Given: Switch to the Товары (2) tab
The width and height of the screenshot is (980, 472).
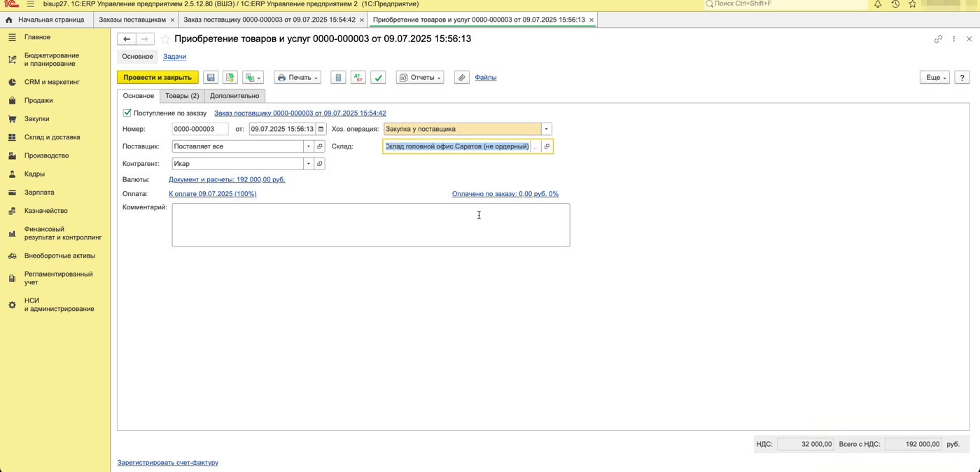Looking at the screenshot, I should pos(182,96).
